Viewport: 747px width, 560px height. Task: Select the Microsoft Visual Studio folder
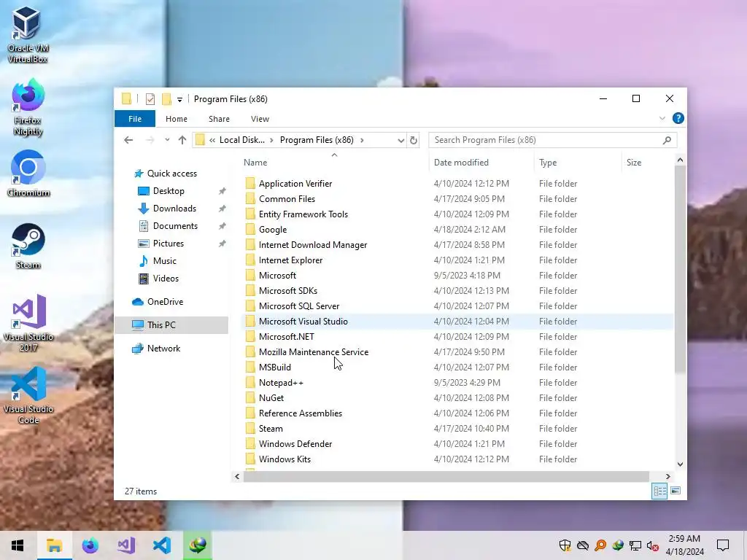pyautogui.click(x=303, y=322)
